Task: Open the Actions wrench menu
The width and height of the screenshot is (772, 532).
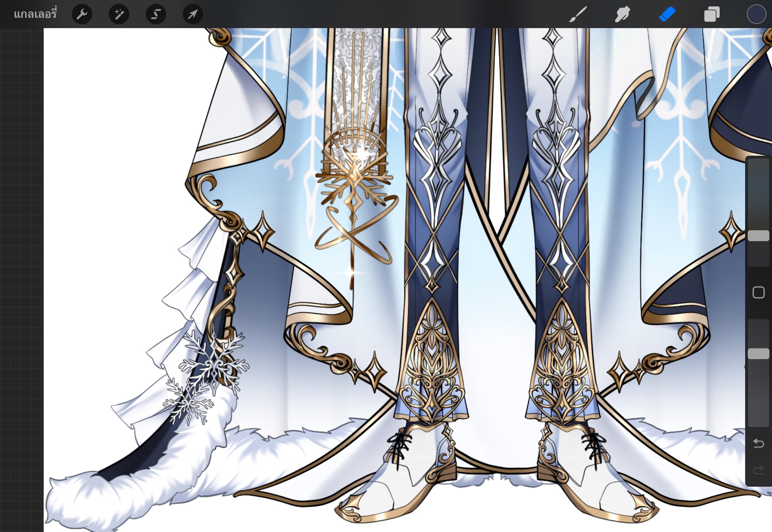Action: 82,14
